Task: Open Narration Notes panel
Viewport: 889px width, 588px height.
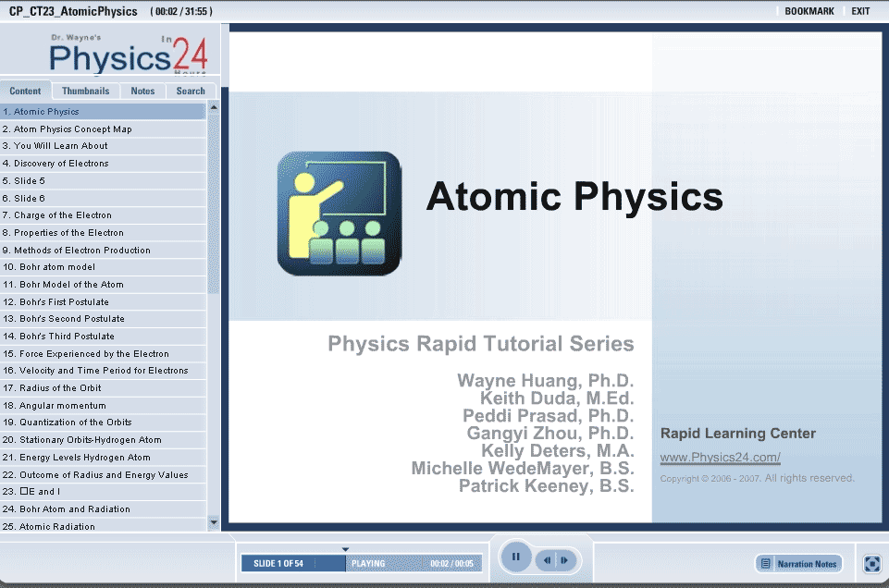Action: pos(799,564)
